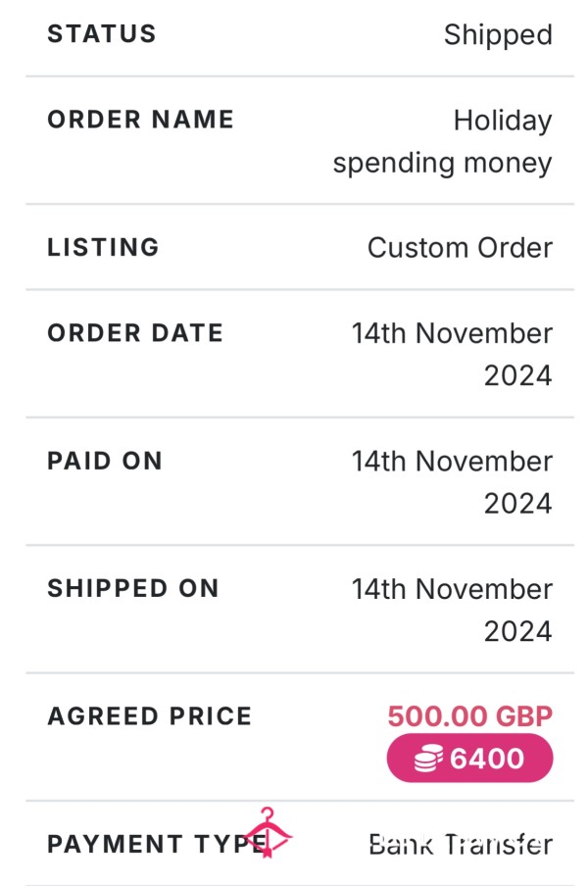Select the STATUS label
Screen dimensions: 588x886
point(102,34)
